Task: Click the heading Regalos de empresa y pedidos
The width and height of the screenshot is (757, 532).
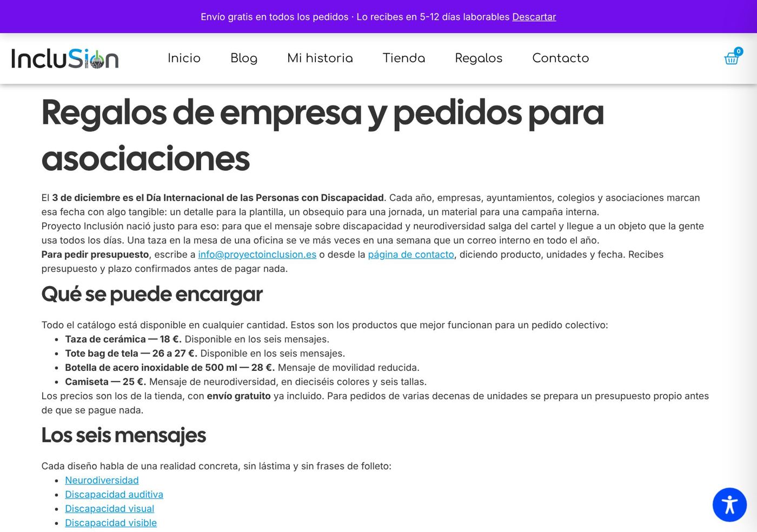Action: pos(323,135)
